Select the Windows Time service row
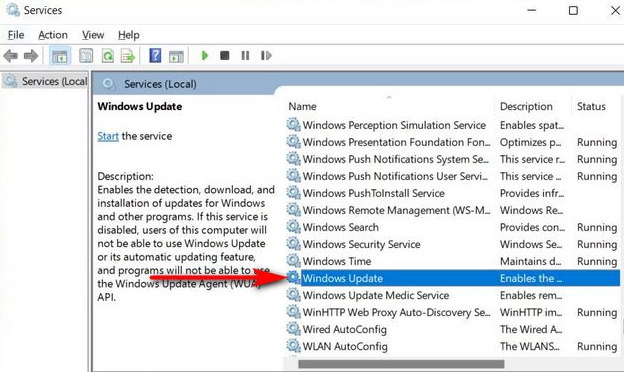The width and height of the screenshot is (624, 372). click(453, 261)
